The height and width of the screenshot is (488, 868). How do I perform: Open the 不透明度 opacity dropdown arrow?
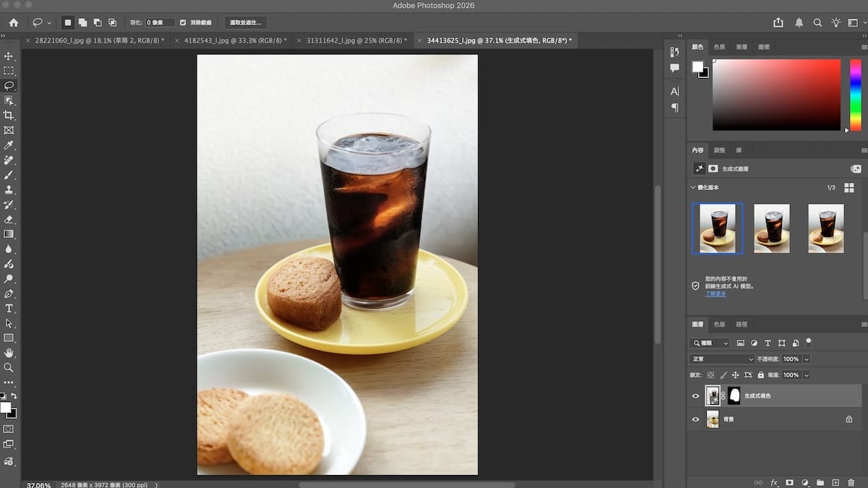pyautogui.click(x=807, y=359)
